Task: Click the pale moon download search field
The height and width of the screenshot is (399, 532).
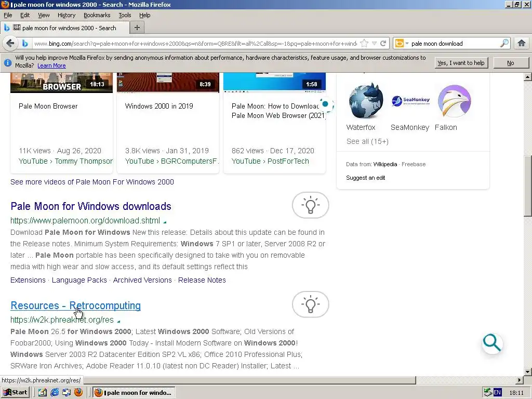Action: click(x=454, y=44)
